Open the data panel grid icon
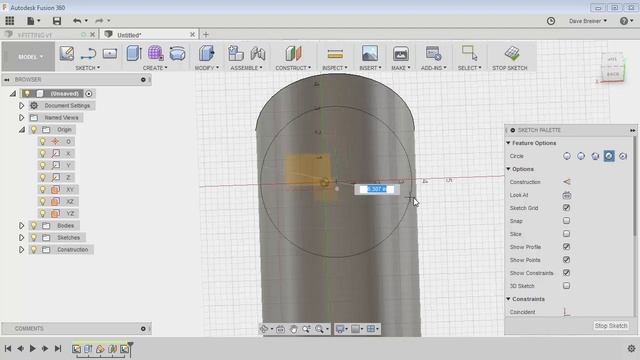This screenshot has width=640, height=360. tap(9, 20)
